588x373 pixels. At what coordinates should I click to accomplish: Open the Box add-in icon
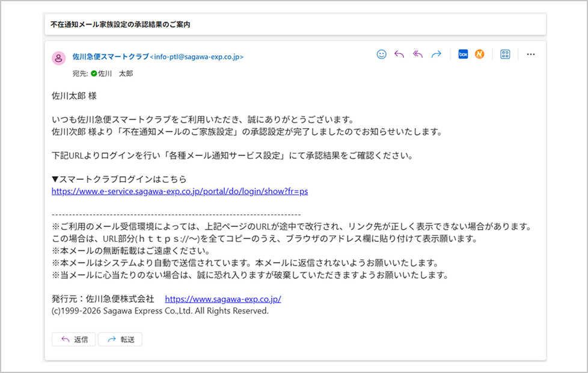click(463, 54)
